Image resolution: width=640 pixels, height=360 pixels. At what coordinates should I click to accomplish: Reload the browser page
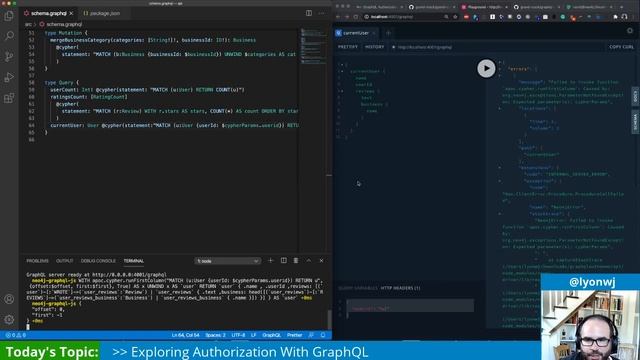356,17
